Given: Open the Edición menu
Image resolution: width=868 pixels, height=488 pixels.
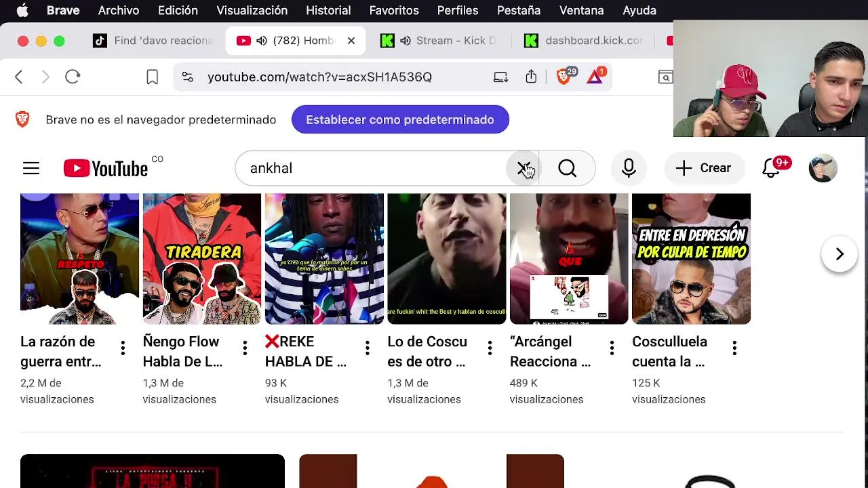Looking at the screenshot, I should click(178, 10).
